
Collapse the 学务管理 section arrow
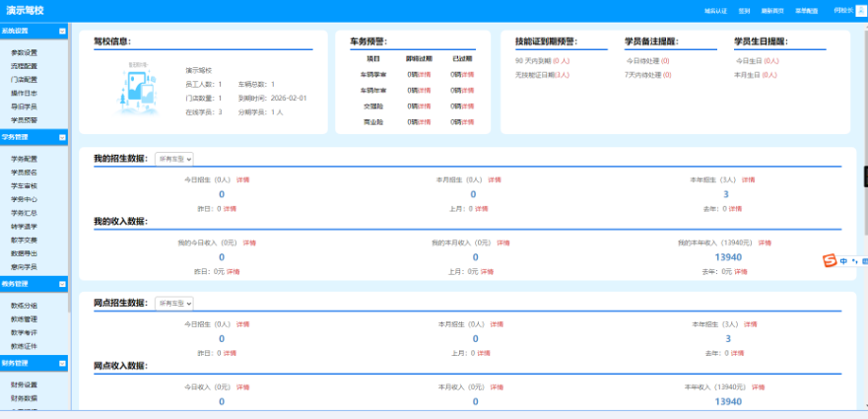point(62,137)
